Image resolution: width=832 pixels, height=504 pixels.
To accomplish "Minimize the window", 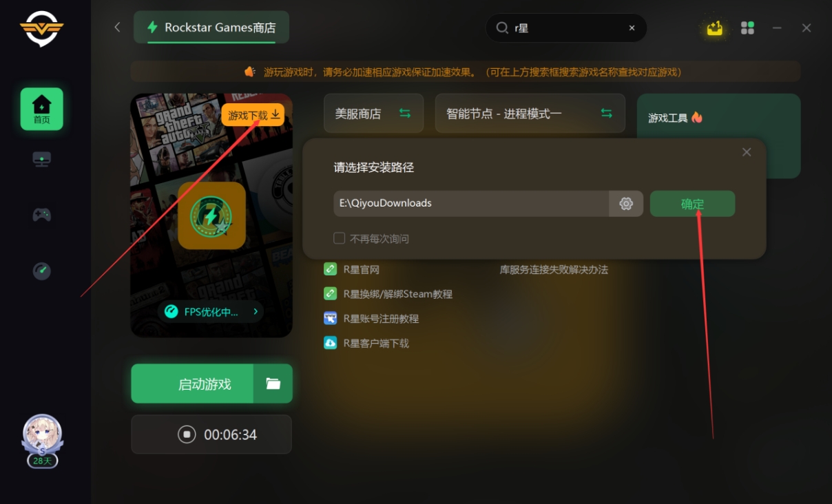I will pos(777,28).
